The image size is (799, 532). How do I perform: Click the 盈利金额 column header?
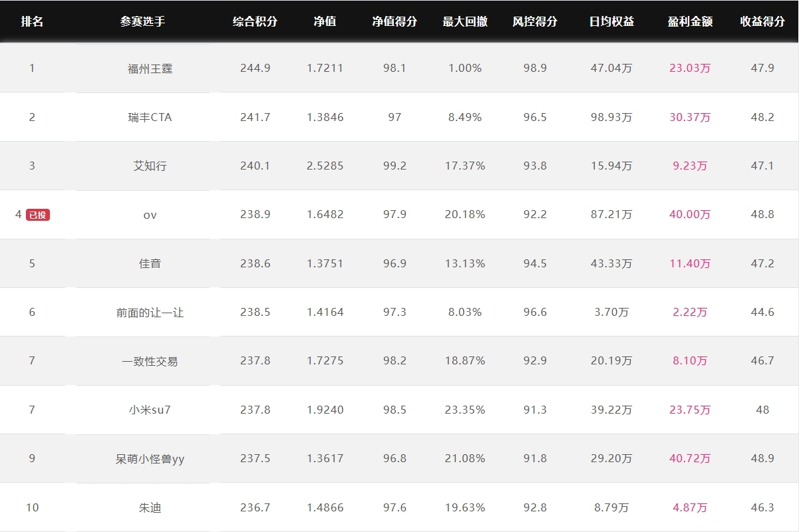pyautogui.click(x=690, y=21)
